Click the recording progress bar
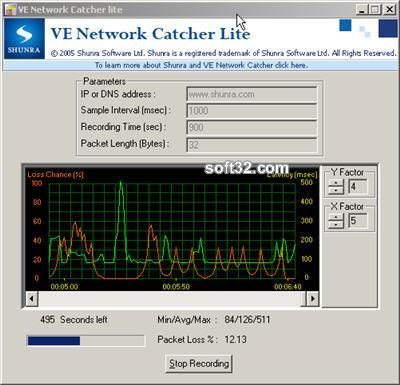Image resolution: width=400 pixels, height=385 pixels. (x=86, y=341)
